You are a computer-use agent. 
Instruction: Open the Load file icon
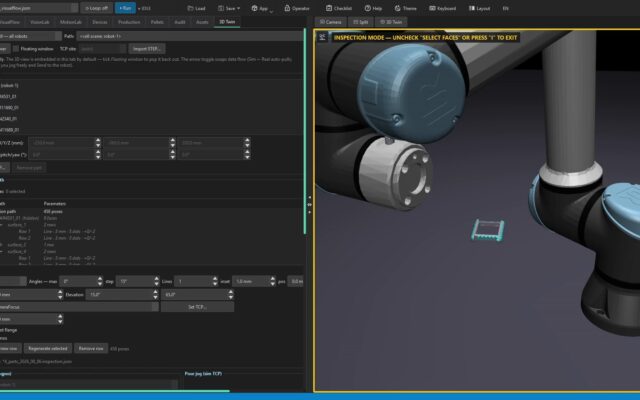click(x=190, y=8)
